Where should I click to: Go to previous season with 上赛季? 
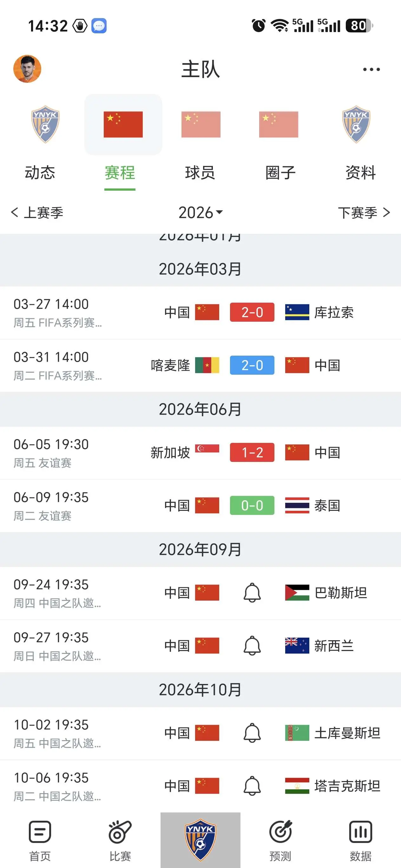coord(37,212)
